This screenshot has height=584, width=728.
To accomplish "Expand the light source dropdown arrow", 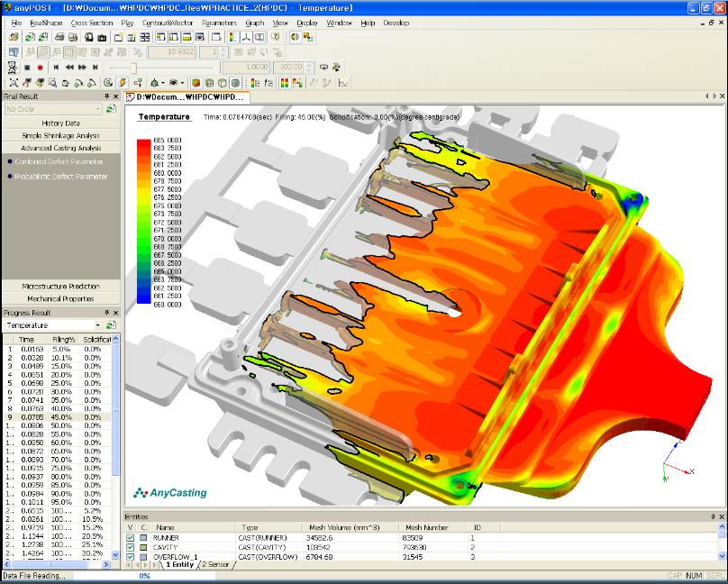I will [x=163, y=83].
